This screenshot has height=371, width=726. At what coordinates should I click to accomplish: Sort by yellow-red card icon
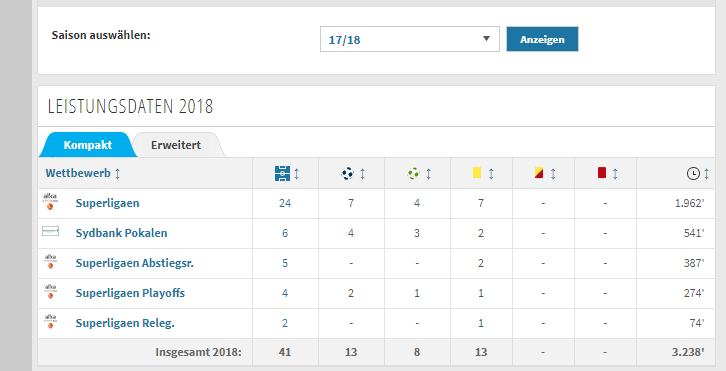[539, 173]
